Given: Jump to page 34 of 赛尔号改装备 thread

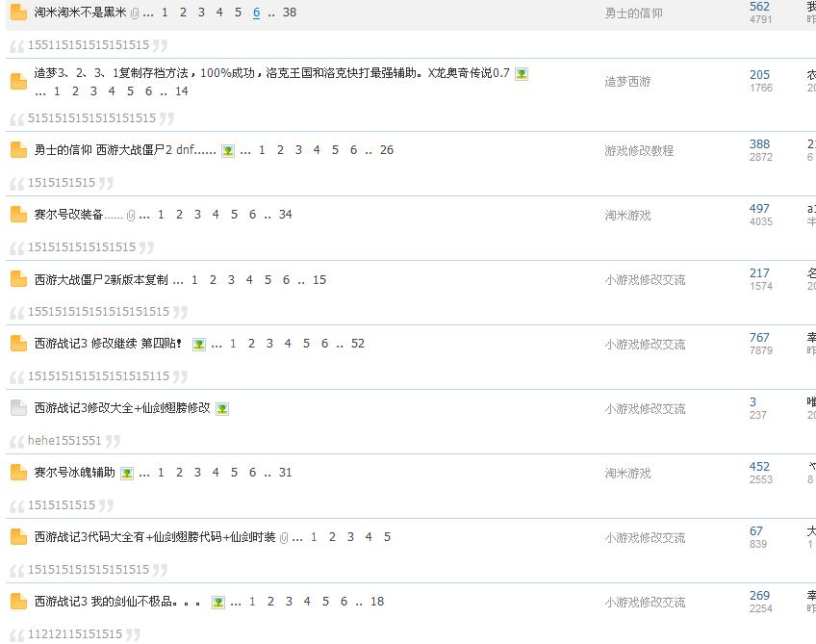Looking at the screenshot, I should click(285, 215).
